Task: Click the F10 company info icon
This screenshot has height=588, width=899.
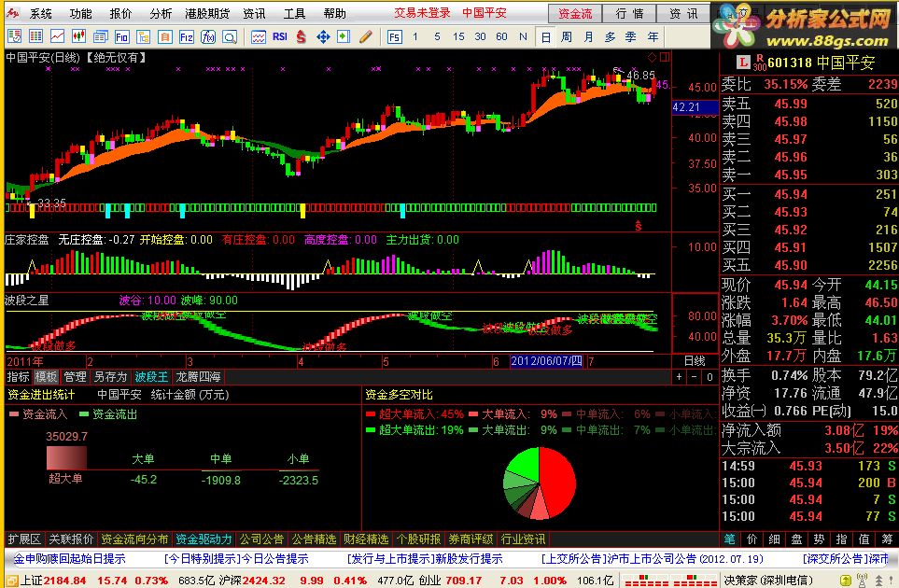Action: coord(121,36)
